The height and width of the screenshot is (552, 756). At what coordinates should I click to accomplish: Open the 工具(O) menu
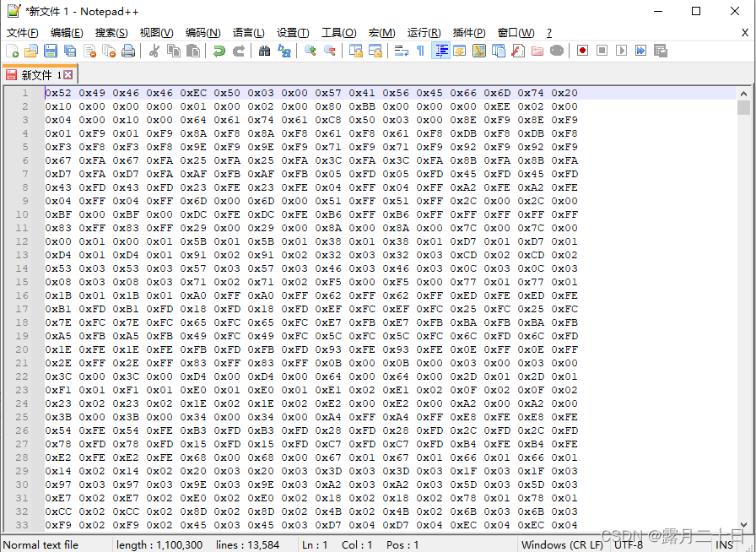point(339,33)
